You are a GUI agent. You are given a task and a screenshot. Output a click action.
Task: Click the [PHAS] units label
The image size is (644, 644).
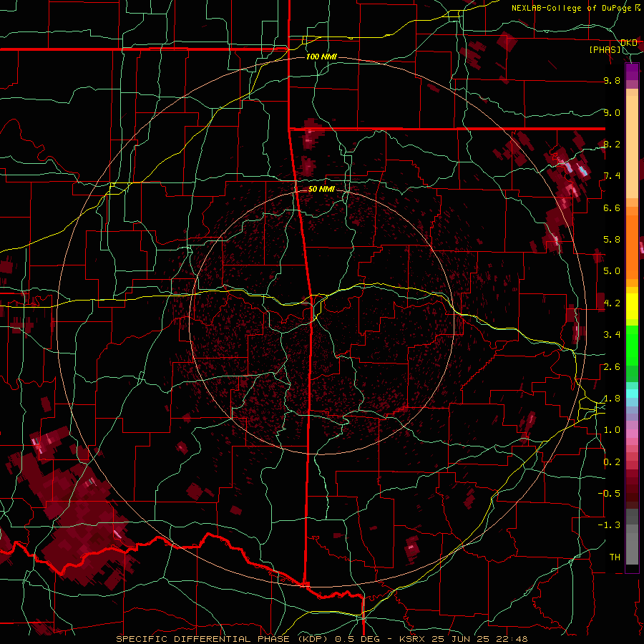[x=605, y=49]
